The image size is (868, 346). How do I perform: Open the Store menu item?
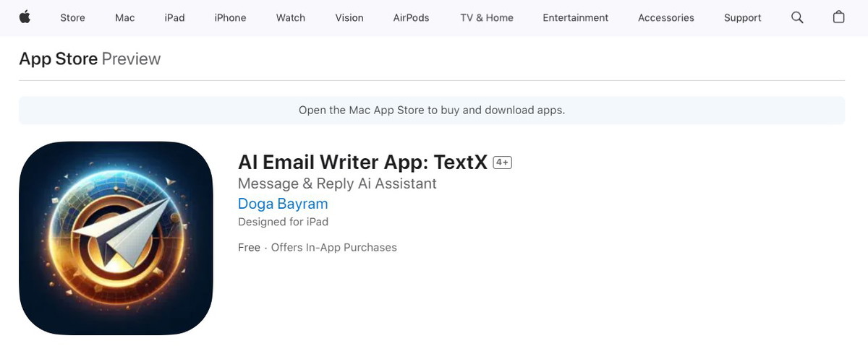click(x=72, y=17)
